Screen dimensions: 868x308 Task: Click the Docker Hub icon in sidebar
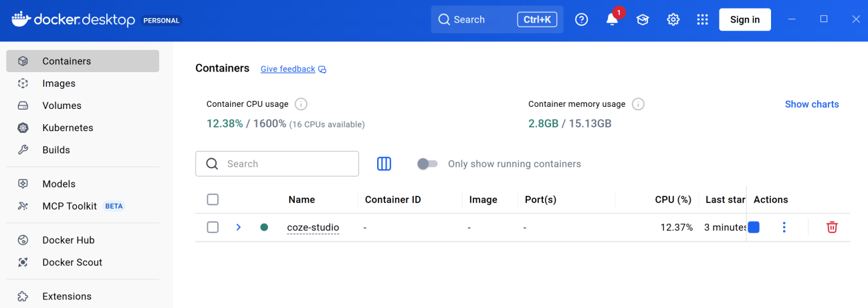tap(23, 240)
